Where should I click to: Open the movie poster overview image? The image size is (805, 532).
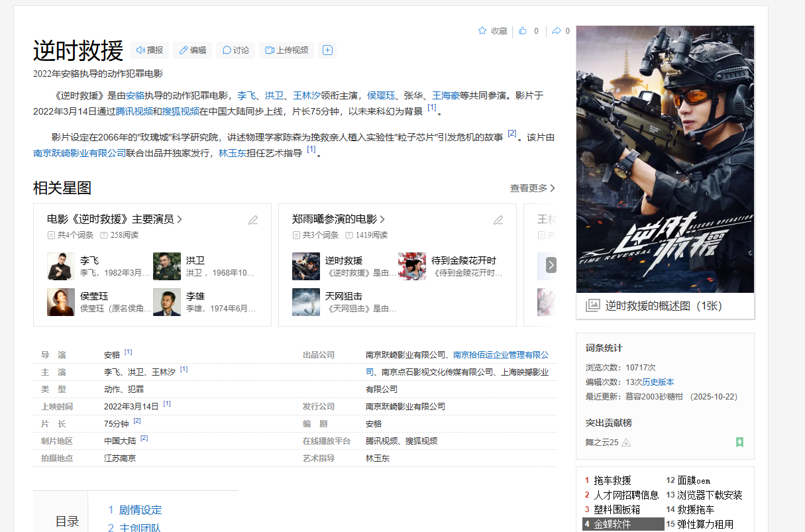(665, 159)
